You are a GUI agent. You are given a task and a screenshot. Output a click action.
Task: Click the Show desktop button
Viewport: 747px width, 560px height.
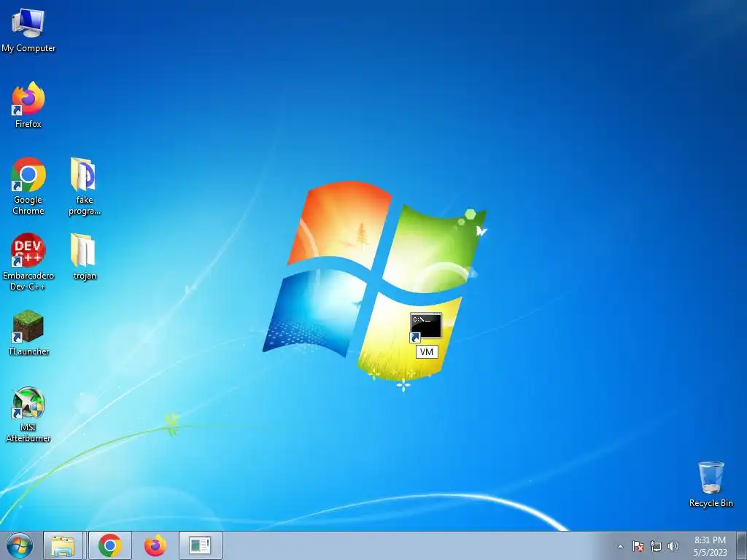742,545
